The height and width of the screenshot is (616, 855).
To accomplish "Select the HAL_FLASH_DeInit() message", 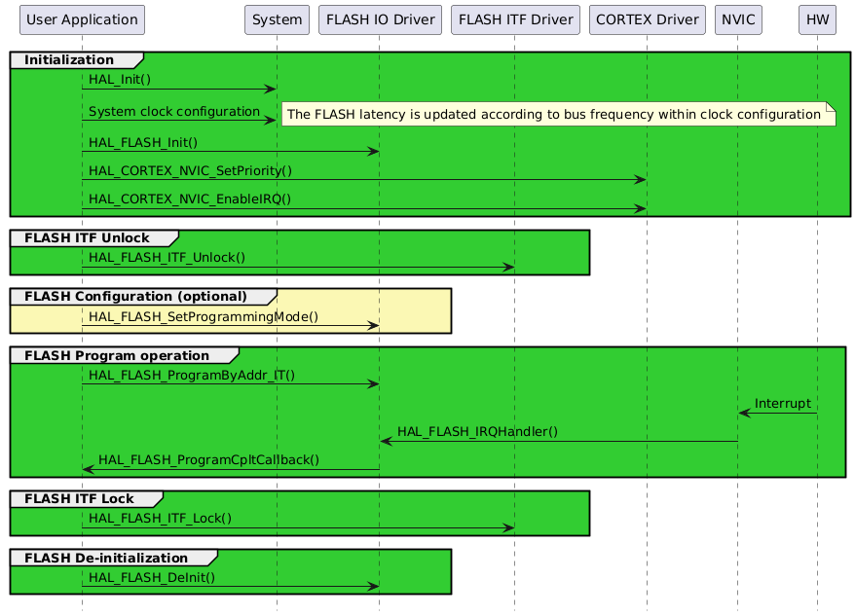I will (152, 578).
